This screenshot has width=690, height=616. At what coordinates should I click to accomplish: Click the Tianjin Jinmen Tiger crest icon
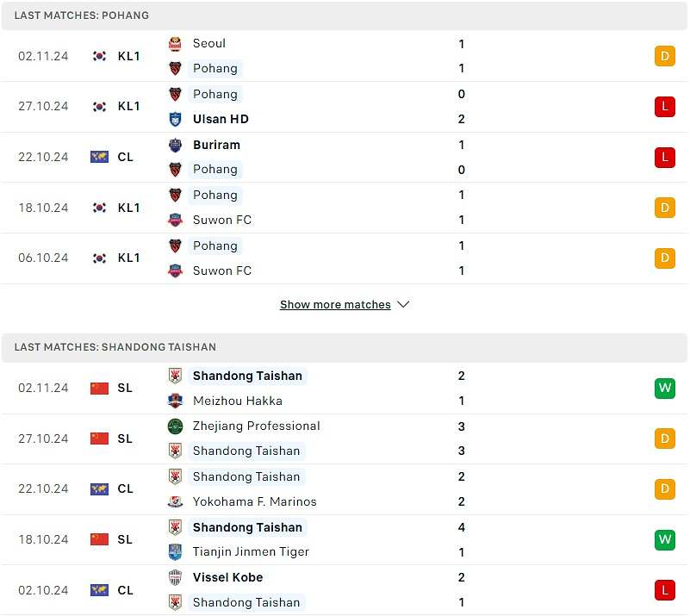pyautogui.click(x=175, y=551)
